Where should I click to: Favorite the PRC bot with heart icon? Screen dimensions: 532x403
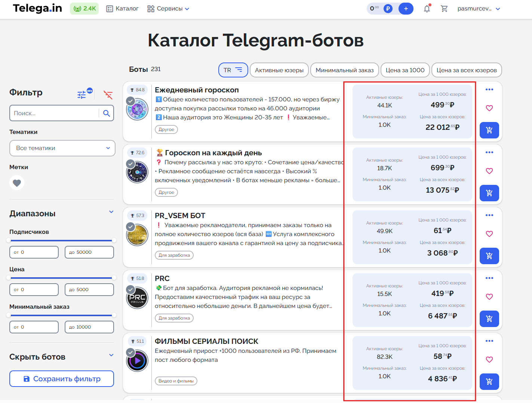(x=489, y=297)
